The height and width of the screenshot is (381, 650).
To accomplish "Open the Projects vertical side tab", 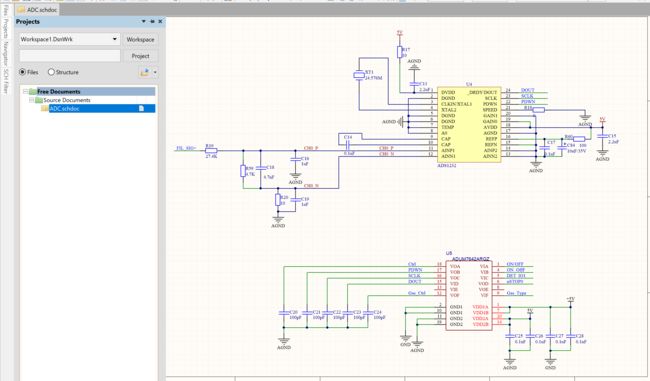I will (x=5, y=29).
